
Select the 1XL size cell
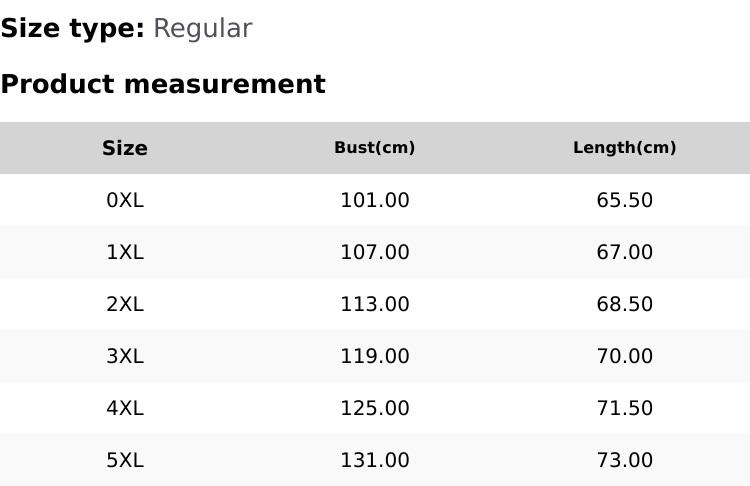125,252
